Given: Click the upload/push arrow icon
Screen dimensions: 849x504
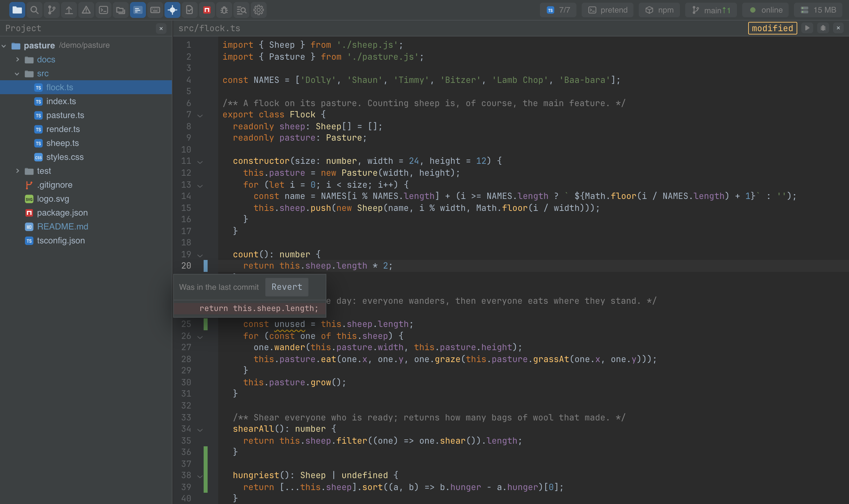Looking at the screenshot, I should [x=69, y=10].
